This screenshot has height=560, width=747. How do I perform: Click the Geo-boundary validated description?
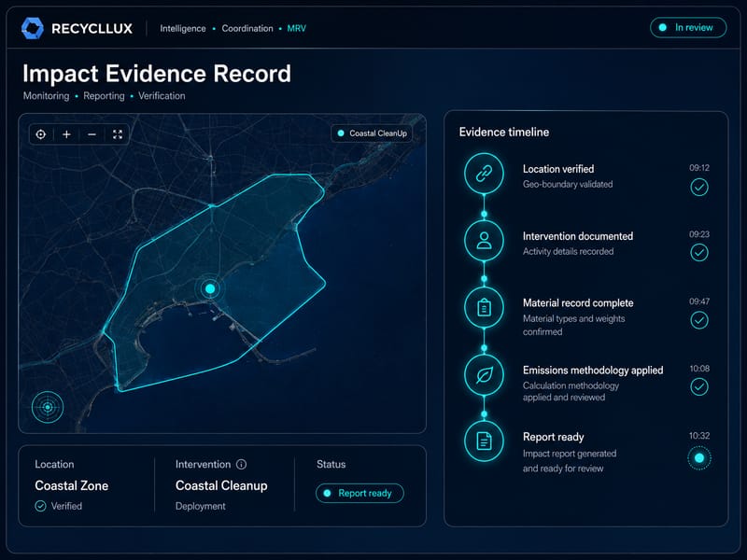(568, 184)
